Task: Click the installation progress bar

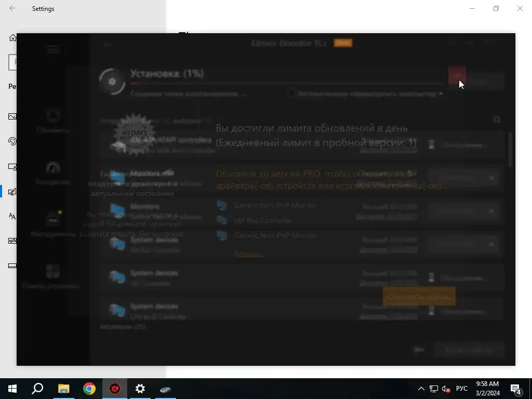Action: [x=285, y=83]
